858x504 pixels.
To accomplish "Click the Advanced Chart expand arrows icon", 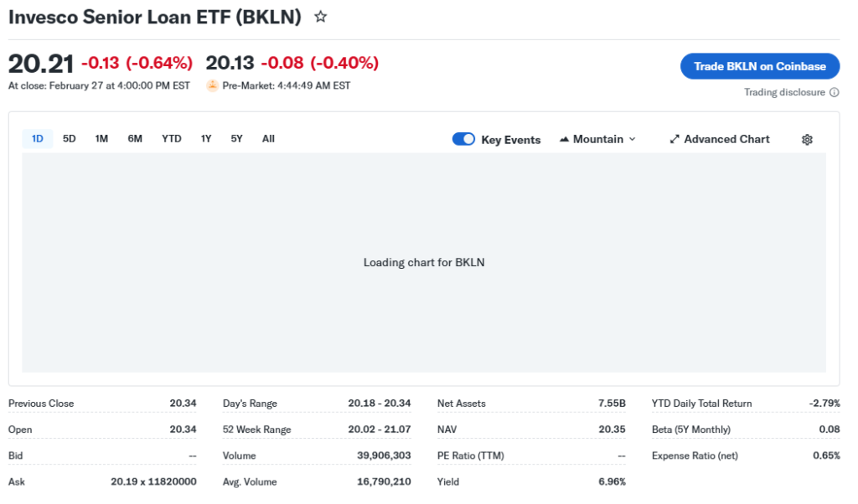I will pyautogui.click(x=675, y=140).
